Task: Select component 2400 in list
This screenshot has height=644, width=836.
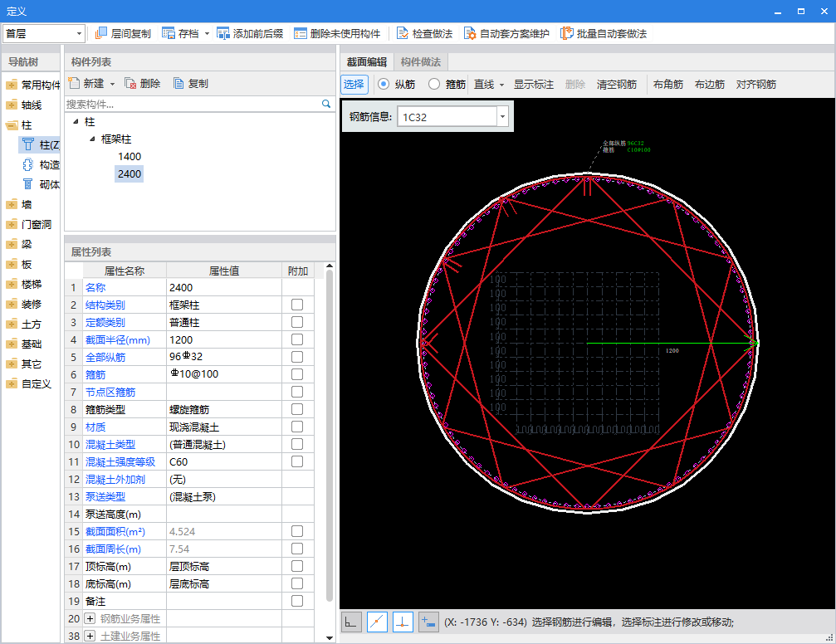Action: pos(129,173)
